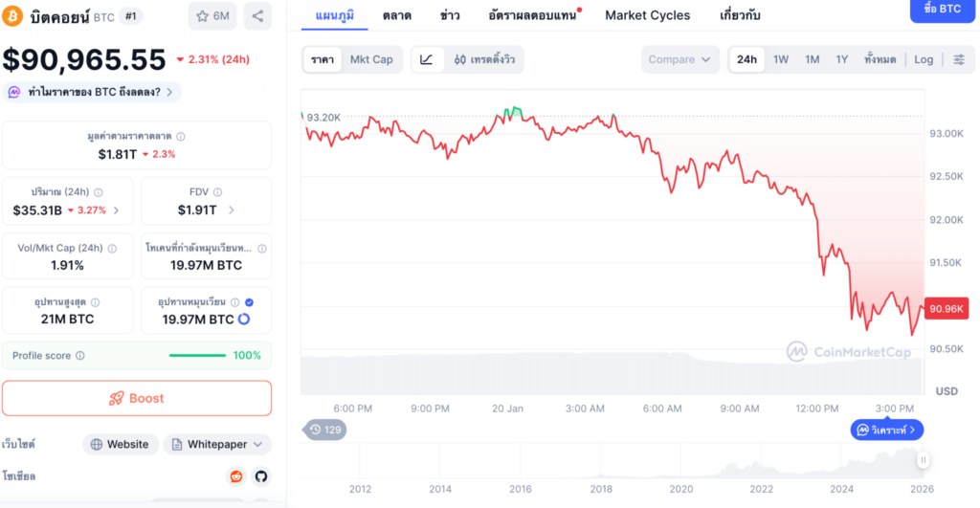Open the Market Cycles tab
Screen dimensions: 980x508
(647, 15)
